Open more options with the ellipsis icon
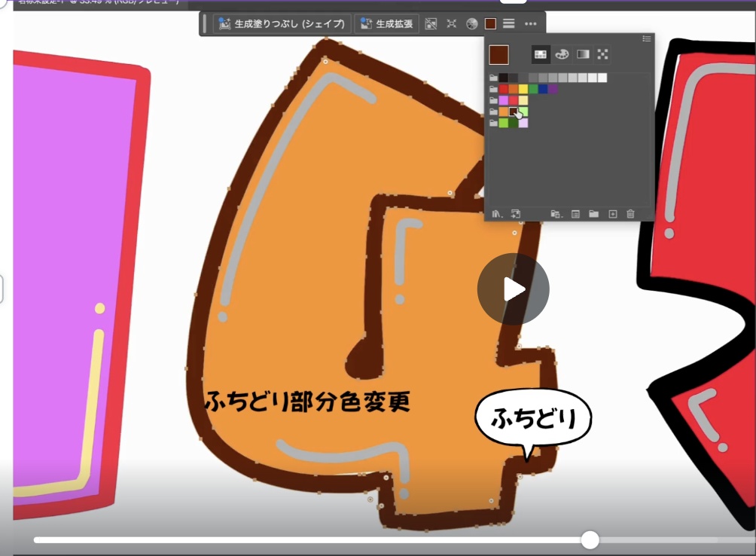This screenshot has width=756, height=556. click(x=531, y=23)
